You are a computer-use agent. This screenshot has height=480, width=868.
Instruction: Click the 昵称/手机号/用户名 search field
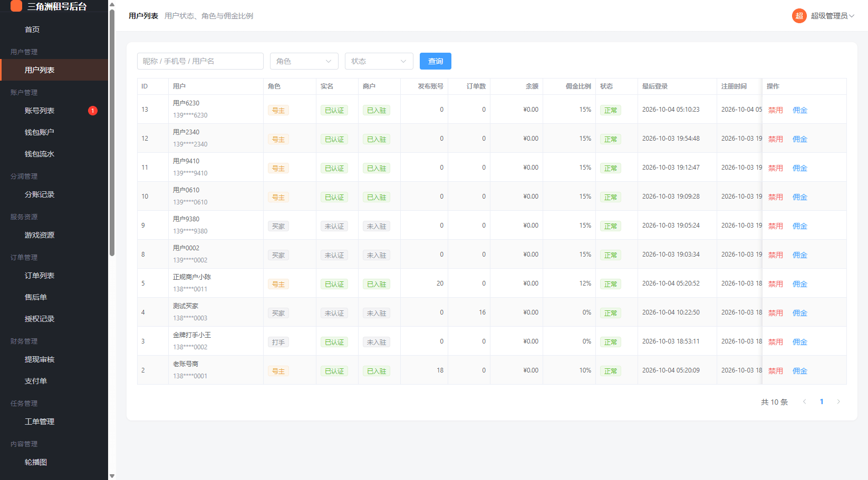click(200, 61)
